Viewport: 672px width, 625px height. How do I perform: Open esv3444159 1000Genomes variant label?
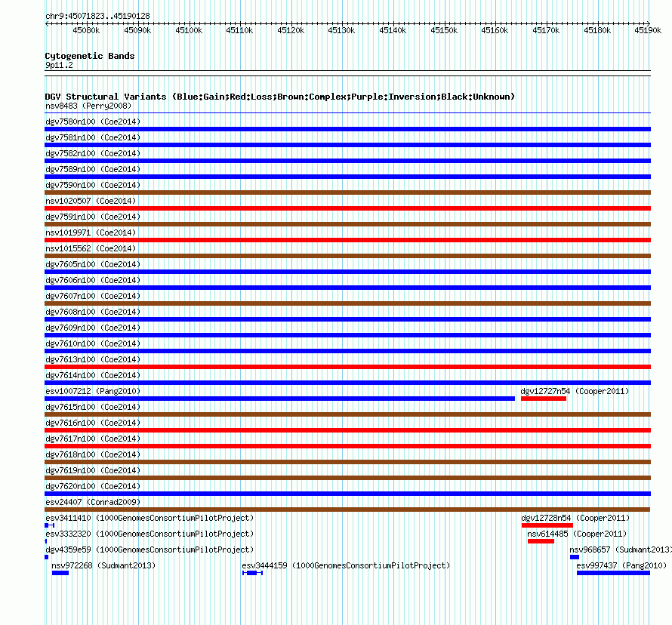pyautogui.click(x=346, y=565)
